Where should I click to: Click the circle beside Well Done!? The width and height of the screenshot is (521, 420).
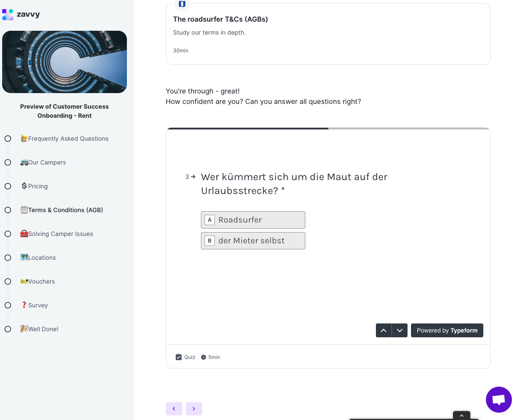pyautogui.click(x=8, y=329)
